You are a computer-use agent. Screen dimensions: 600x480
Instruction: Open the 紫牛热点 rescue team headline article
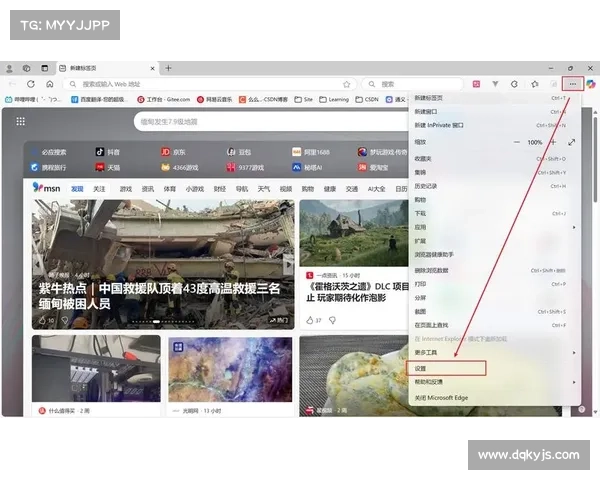point(160,296)
